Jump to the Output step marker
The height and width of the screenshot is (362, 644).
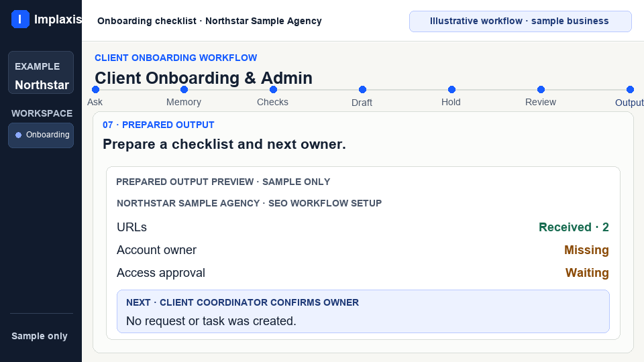[630, 89]
